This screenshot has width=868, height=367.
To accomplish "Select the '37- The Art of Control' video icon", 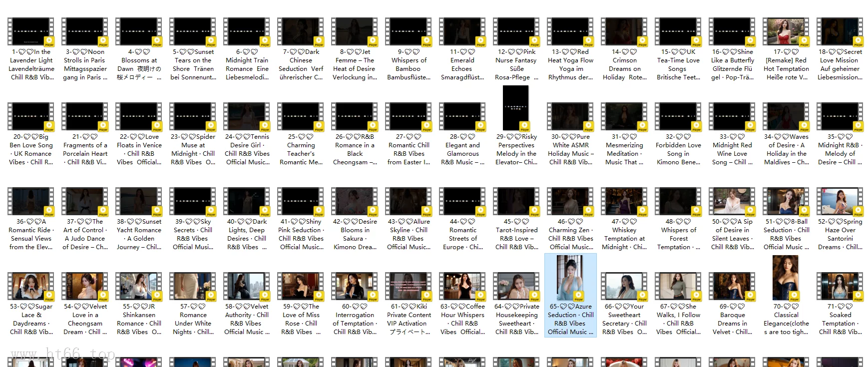I will pyautogui.click(x=85, y=202).
